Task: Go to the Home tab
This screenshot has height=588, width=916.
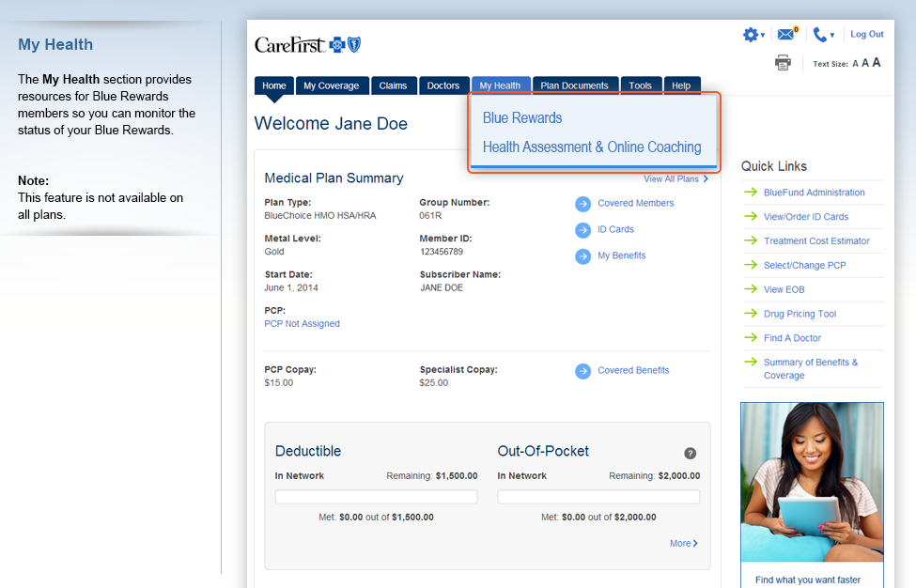Action: (x=274, y=85)
